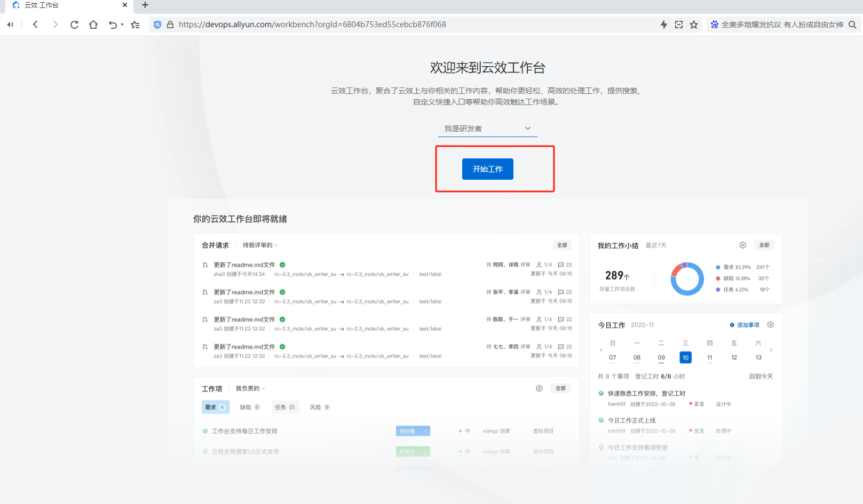Viewport: 863px width, 504px height.
Task: Select date 12 in the calendar
Action: 734,357
